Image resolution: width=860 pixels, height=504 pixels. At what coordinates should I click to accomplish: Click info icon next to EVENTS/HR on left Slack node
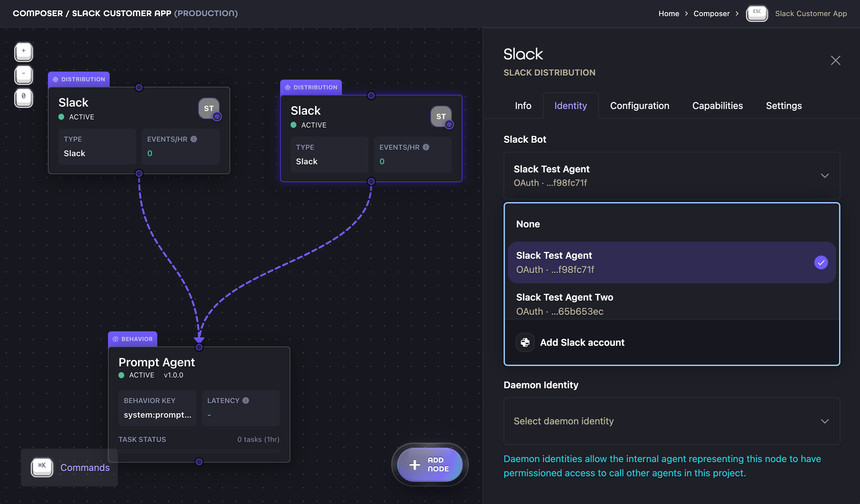pyautogui.click(x=193, y=139)
